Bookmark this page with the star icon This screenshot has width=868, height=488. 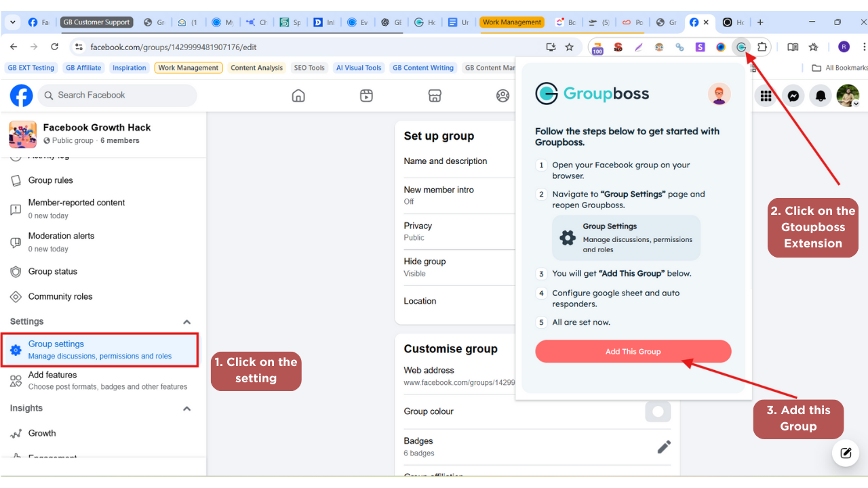tap(570, 47)
